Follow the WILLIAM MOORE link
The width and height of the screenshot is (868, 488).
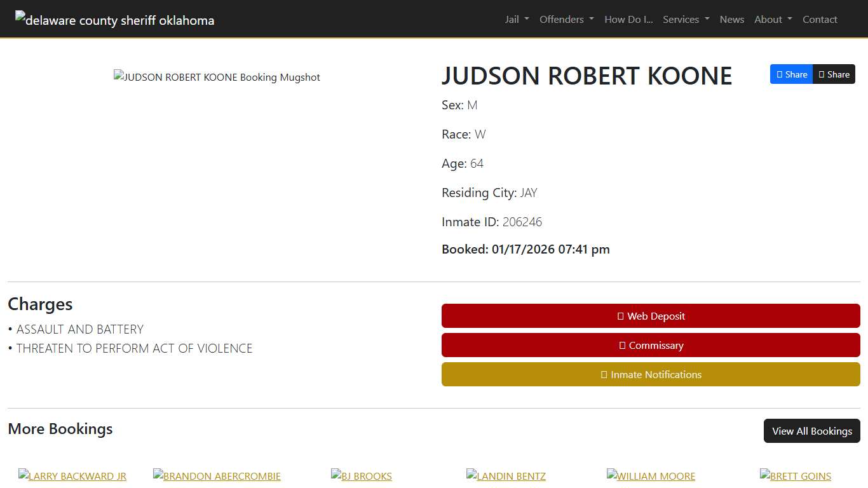(651, 476)
